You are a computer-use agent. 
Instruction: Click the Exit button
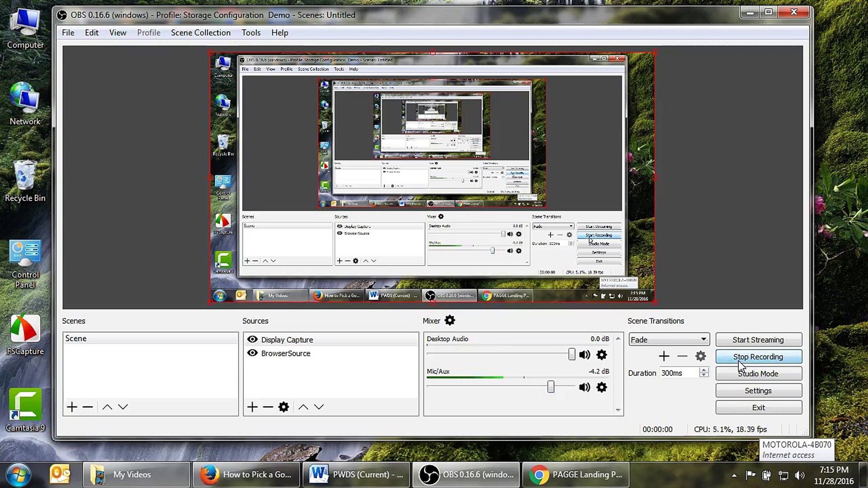coord(759,408)
